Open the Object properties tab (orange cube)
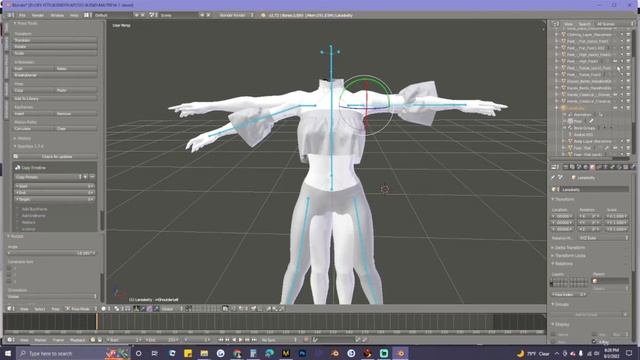Viewport: 640px width, 360px height. [592, 167]
